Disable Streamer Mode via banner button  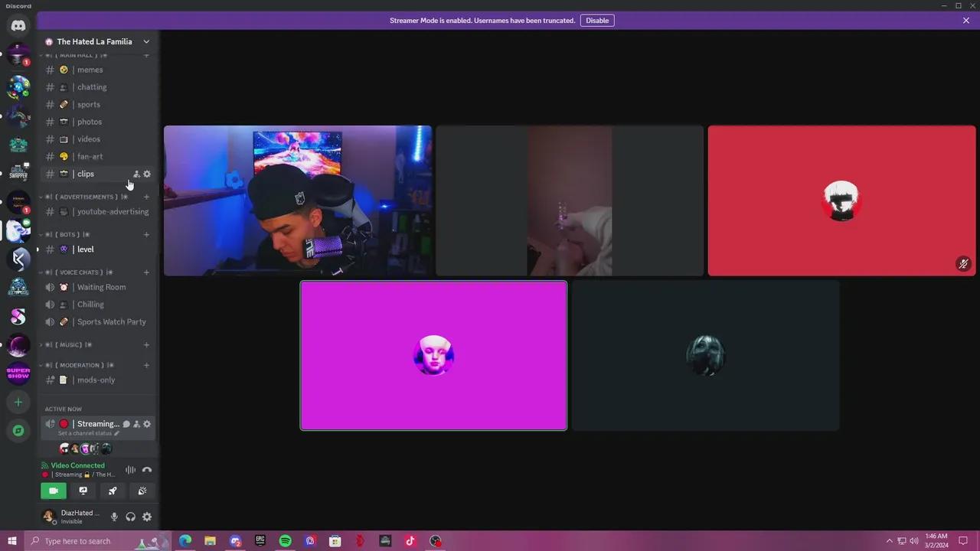coord(597,21)
